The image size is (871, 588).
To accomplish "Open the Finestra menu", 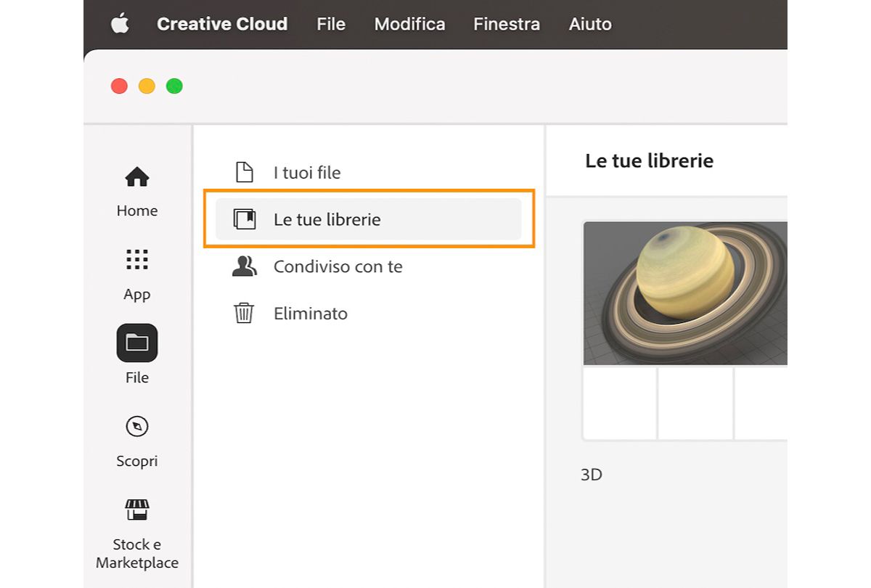I will pyautogui.click(x=506, y=24).
